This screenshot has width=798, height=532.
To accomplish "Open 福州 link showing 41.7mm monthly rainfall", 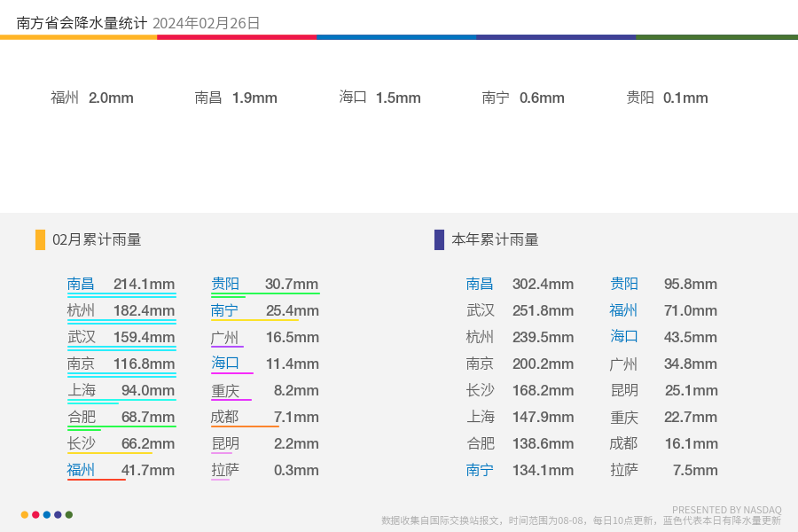I will coord(81,470).
